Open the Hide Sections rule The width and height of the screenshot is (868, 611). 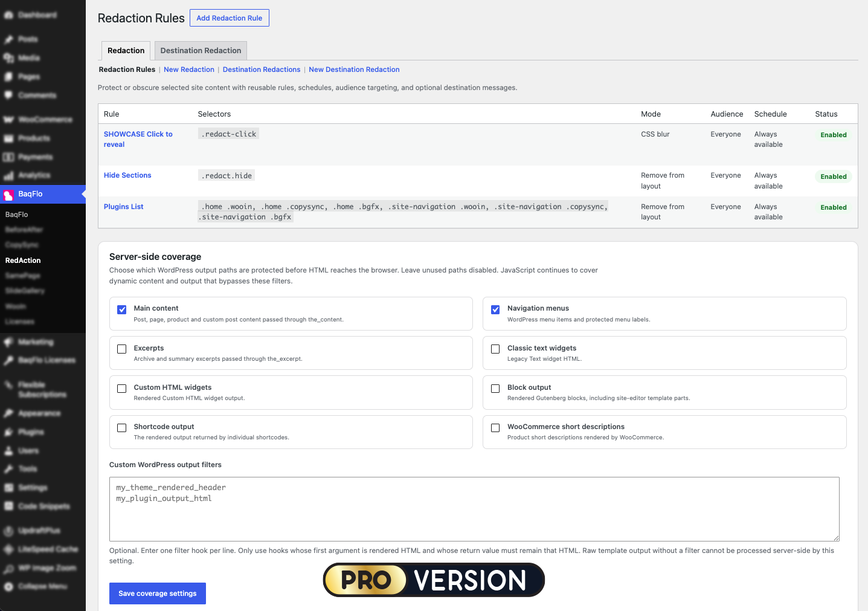(127, 175)
